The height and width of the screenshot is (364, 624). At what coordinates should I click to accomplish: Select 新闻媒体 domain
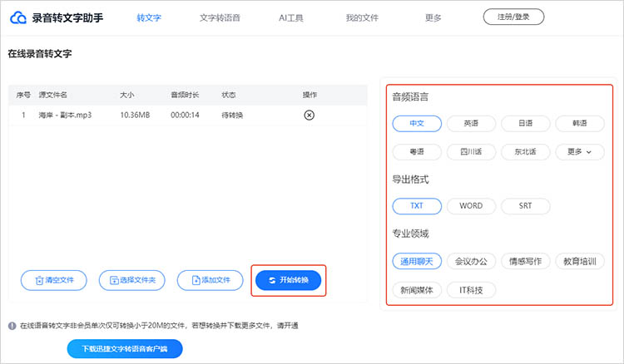[x=417, y=290]
